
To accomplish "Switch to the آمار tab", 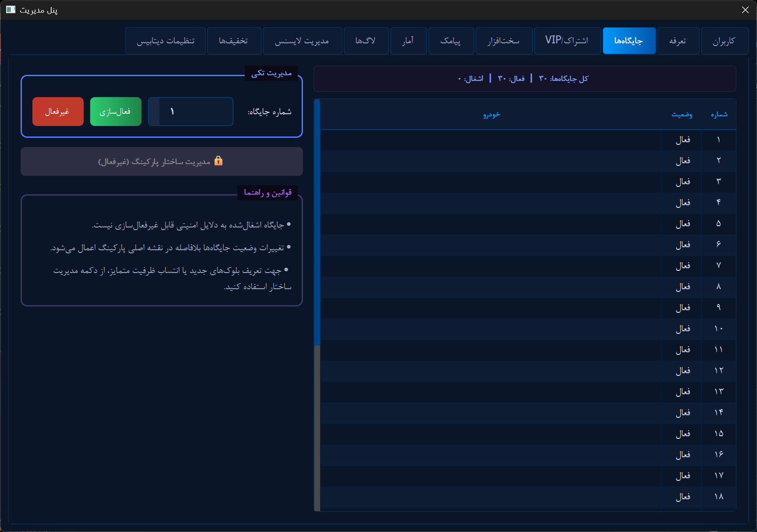I will [408, 41].
